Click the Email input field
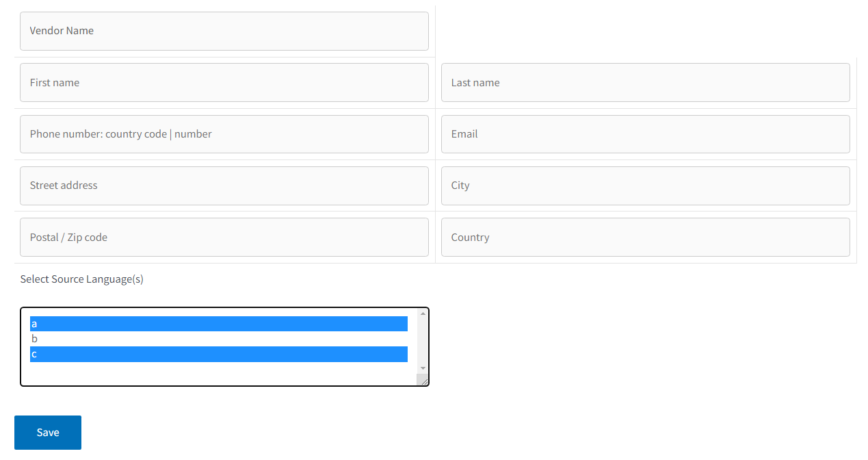Screen dimensions: 868x460 point(645,133)
